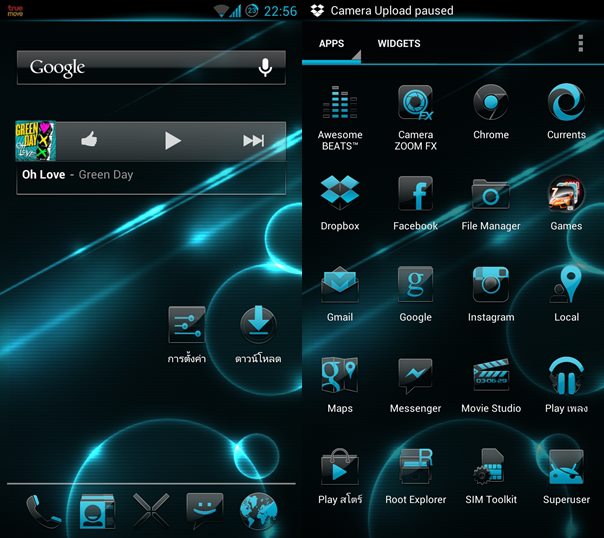604x538 pixels.
Task: Open the Facebook app
Action: click(415, 193)
